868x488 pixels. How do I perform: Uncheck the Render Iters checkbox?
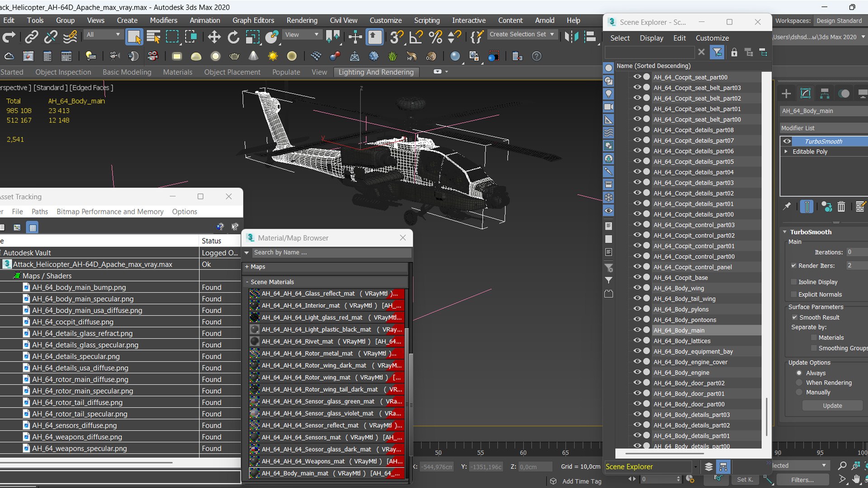click(x=793, y=266)
